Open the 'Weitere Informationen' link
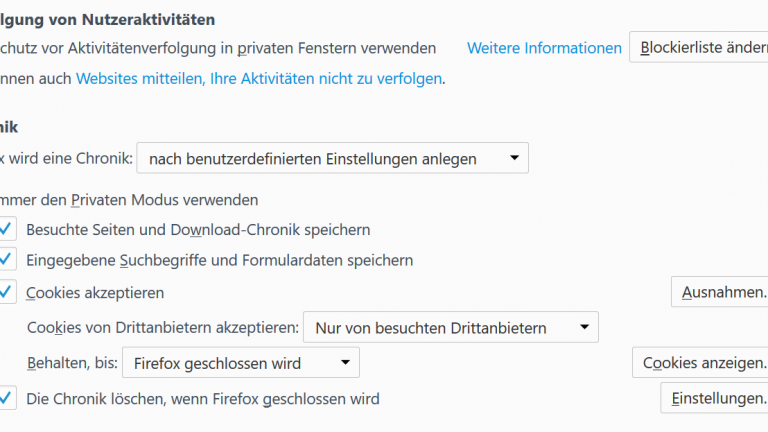This screenshot has height=432, width=768. tap(544, 48)
